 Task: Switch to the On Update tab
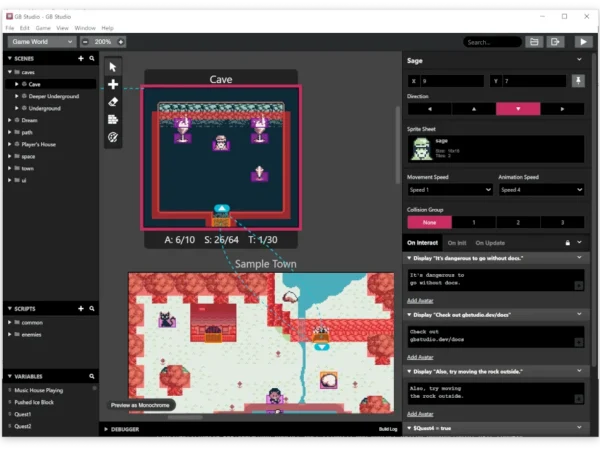[490, 243]
